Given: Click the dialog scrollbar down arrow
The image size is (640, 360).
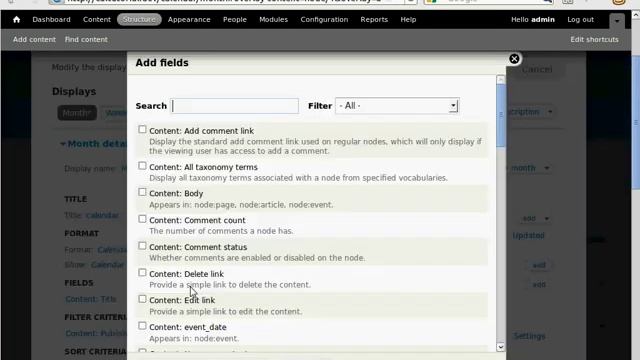Looking at the screenshot, I should (501, 347).
